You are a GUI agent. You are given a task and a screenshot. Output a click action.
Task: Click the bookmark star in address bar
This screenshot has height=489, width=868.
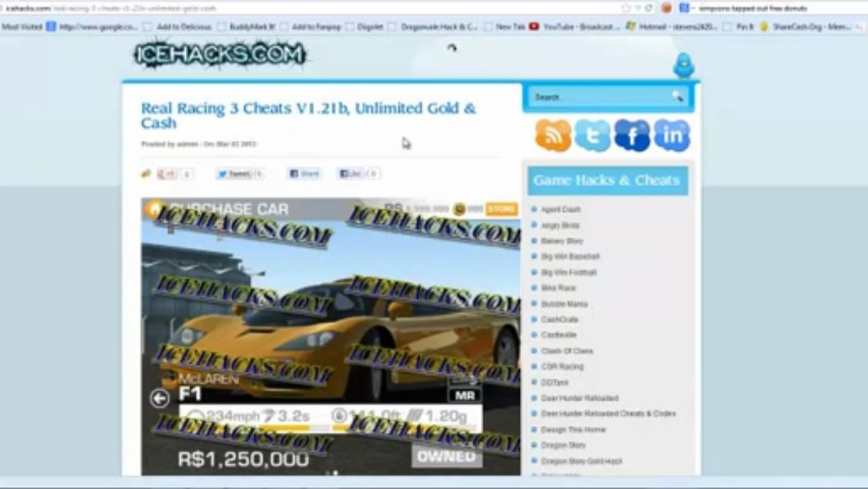pyautogui.click(x=625, y=8)
